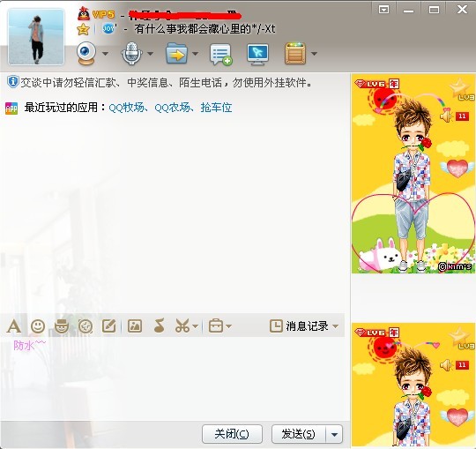Insert a picture with image icon
Screen dimensions: 476x449
[135, 326]
